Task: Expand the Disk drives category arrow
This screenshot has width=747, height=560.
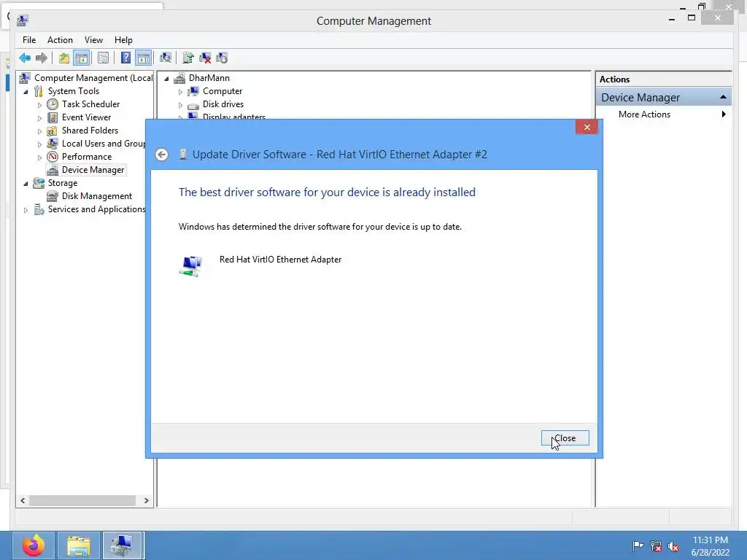Action: (x=180, y=105)
